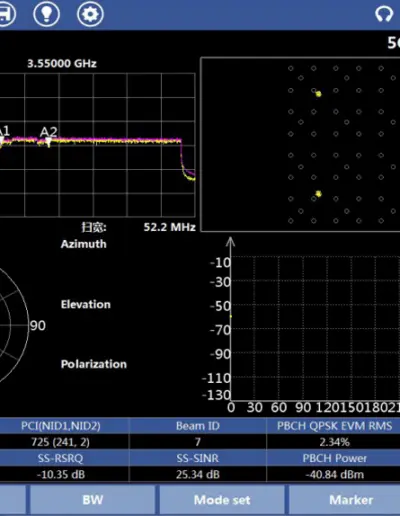This screenshot has width=400, height=516.
Task: Open the light bulb hints icon
Action: tap(47, 14)
